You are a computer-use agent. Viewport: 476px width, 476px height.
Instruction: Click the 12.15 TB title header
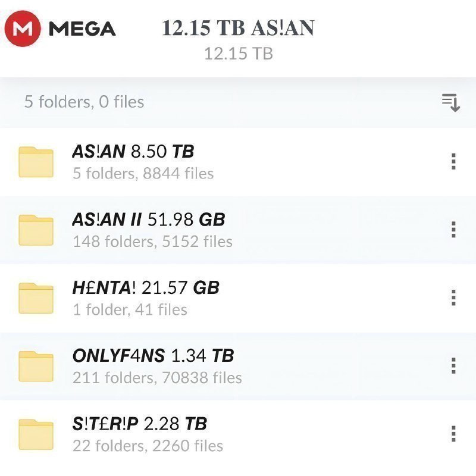tap(239, 28)
